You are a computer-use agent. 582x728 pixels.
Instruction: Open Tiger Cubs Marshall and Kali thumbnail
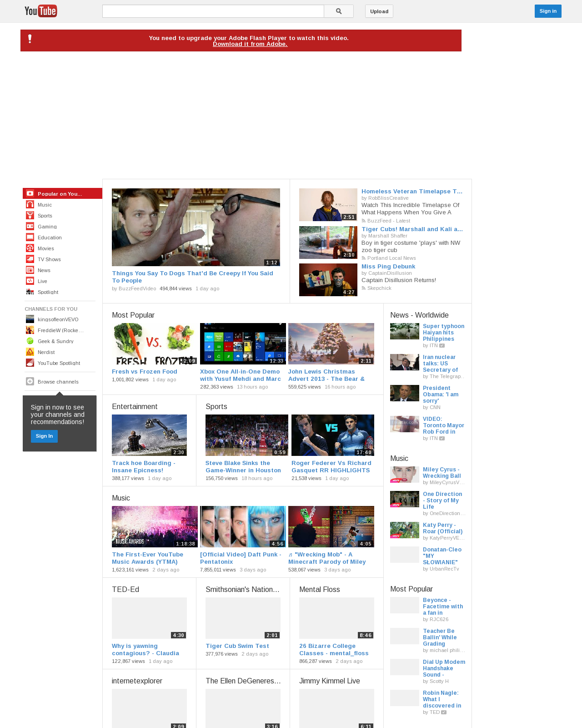coord(328,243)
